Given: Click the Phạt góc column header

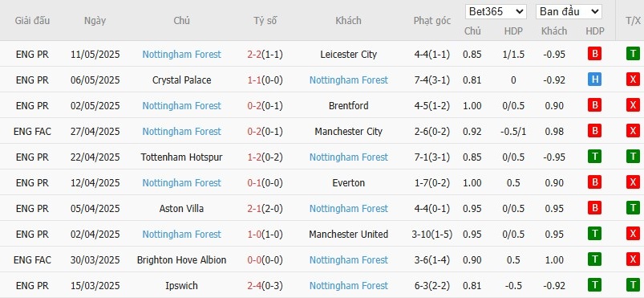Looking at the screenshot, I should click(x=432, y=21).
